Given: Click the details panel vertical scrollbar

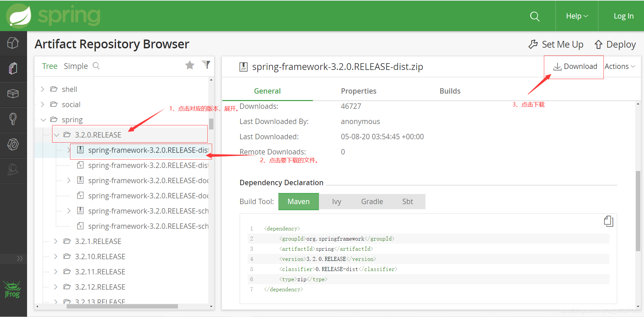Looking at the screenshot, I should point(638,211).
